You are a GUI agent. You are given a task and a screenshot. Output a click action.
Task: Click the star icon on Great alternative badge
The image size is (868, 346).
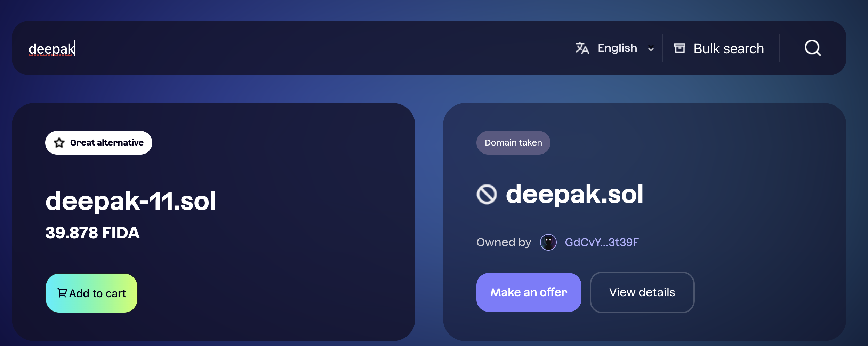point(59,142)
